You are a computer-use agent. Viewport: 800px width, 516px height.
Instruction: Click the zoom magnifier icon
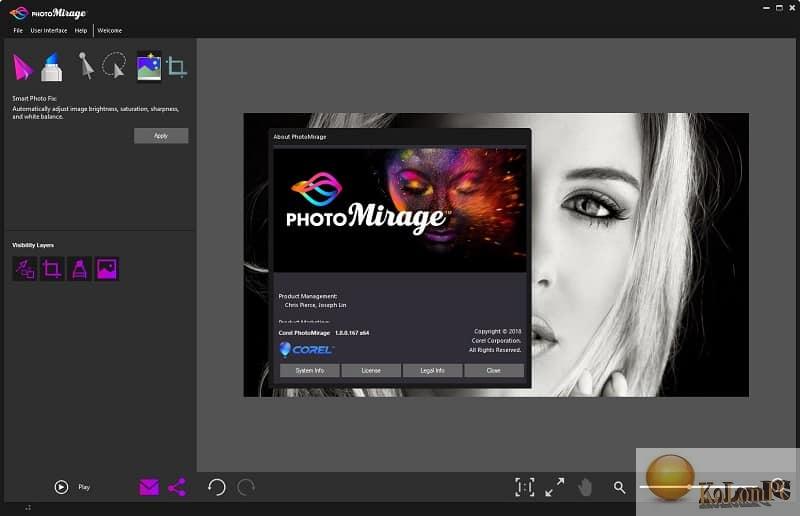(x=619, y=487)
